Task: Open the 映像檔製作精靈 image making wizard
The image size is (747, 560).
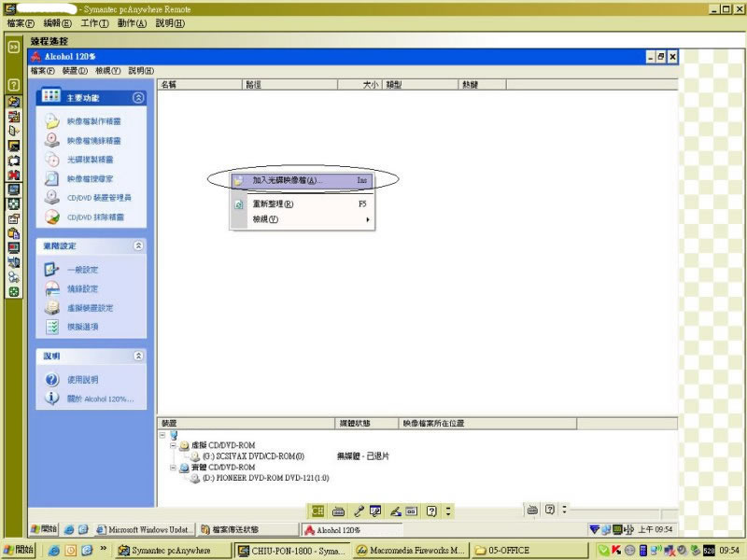Action: click(x=93, y=121)
